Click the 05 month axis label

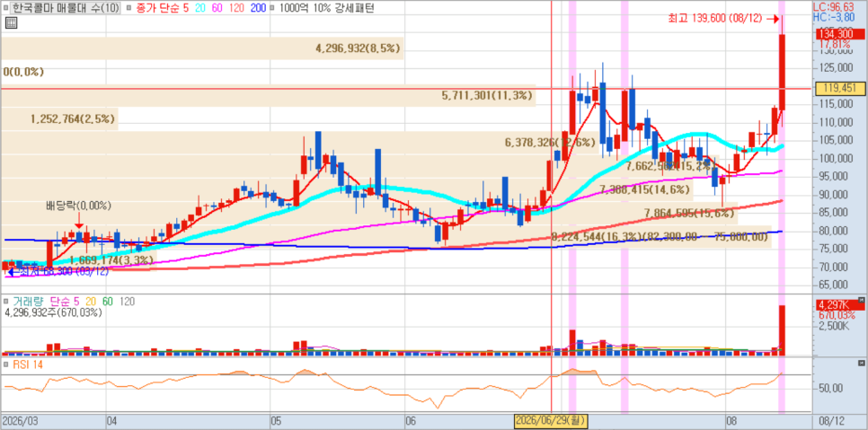click(x=277, y=421)
